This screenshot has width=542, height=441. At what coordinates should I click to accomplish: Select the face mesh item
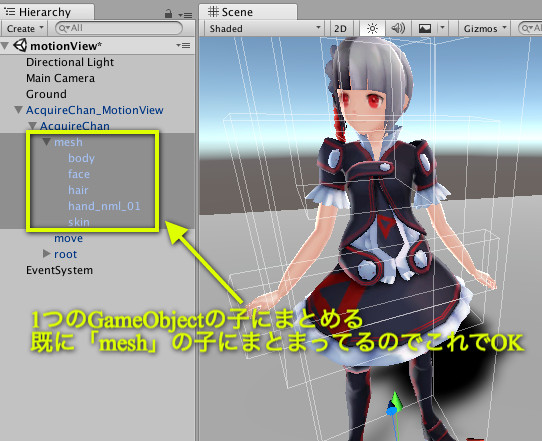(79, 174)
